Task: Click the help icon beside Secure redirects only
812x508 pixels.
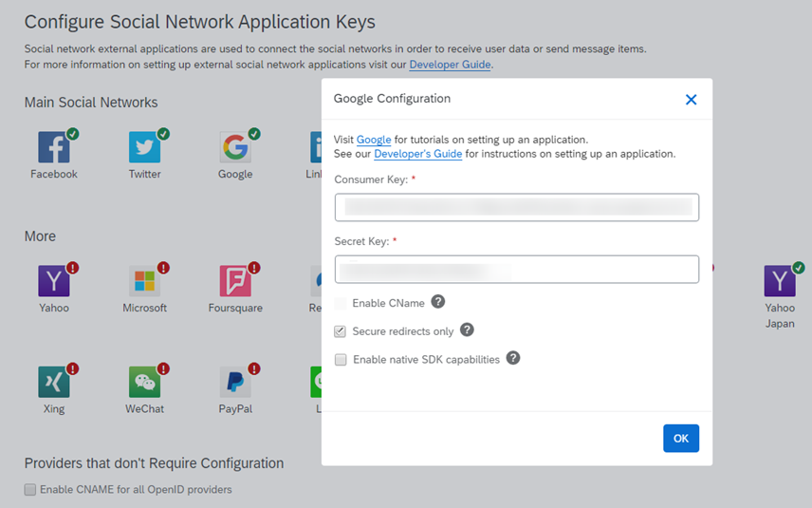Action: click(x=467, y=329)
